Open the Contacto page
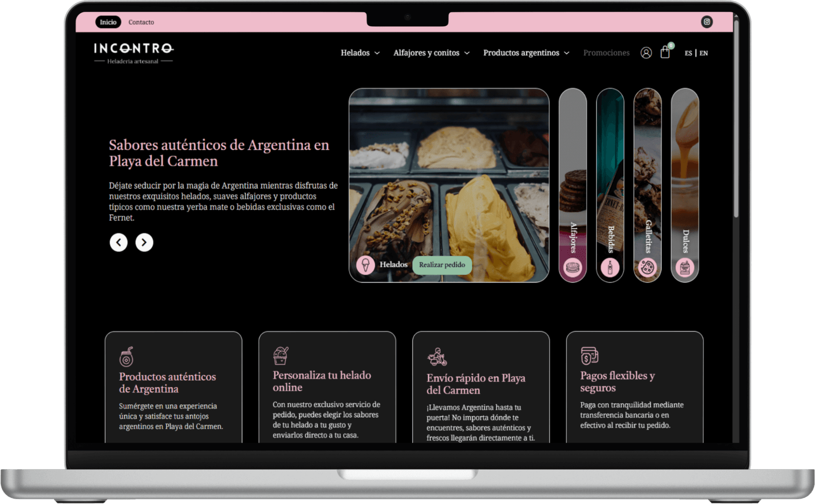Screen dimensions: 815x504 pyautogui.click(x=141, y=22)
